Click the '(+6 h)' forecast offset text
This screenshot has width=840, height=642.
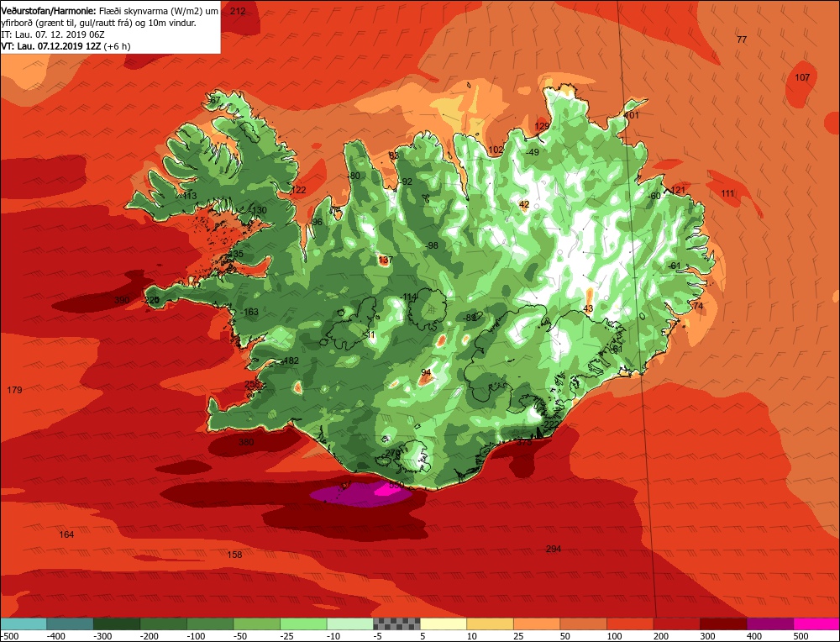pos(117,46)
